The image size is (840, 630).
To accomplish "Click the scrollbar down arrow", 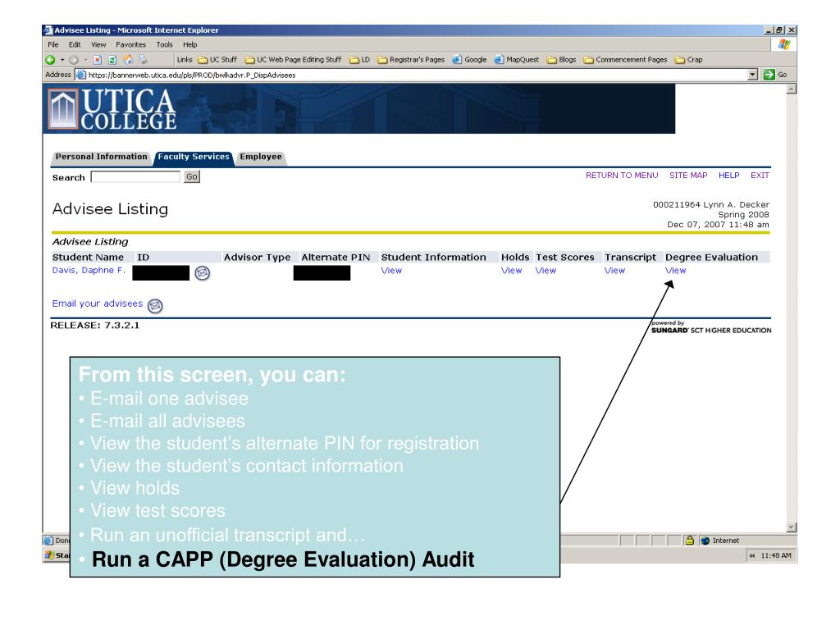I will coord(792,527).
